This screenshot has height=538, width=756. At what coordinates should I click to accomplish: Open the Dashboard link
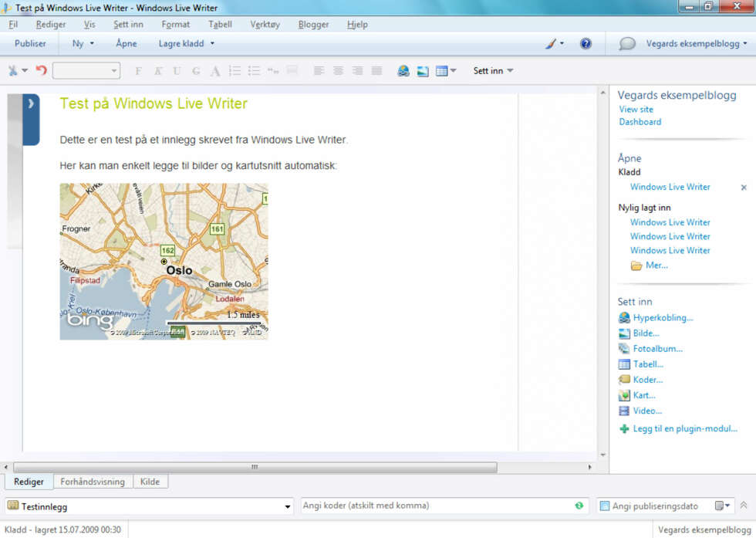pyautogui.click(x=640, y=122)
